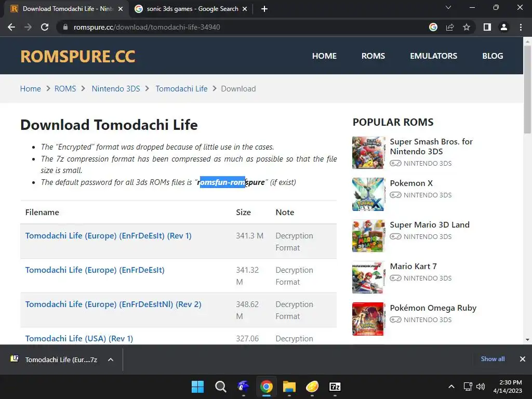Click the browser forward arrow
This screenshot has height=399, width=532.
click(28, 27)
